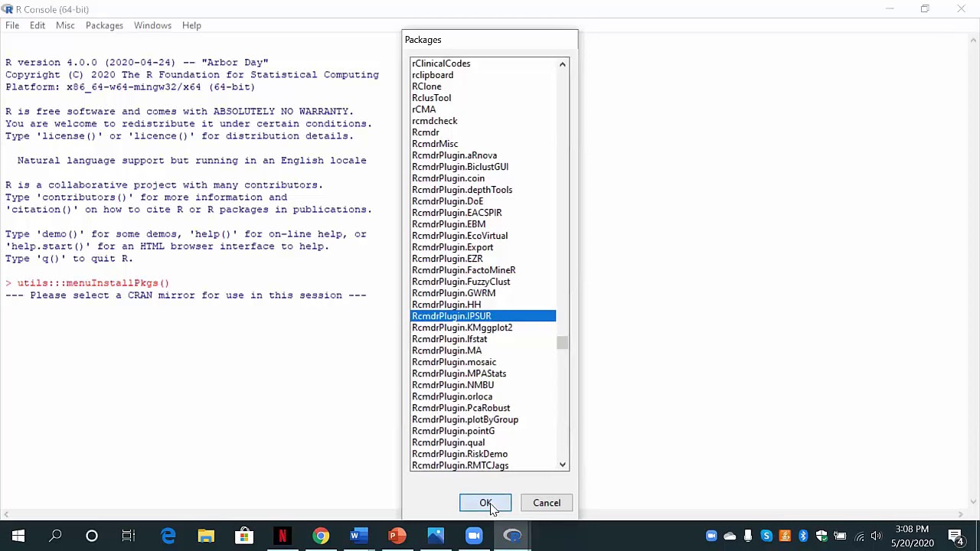Open Microsoft Store taskbar icon

click(244, 536)
